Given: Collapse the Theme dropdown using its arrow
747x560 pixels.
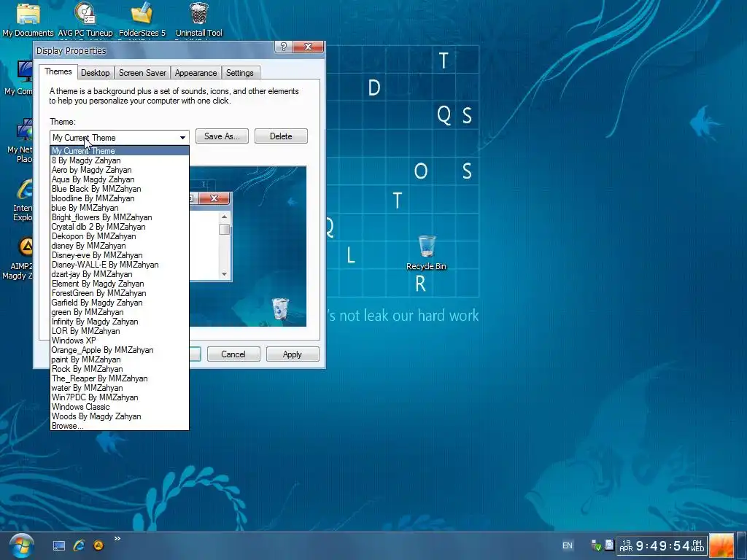Looking at the screenshot, I should point(182,138).
